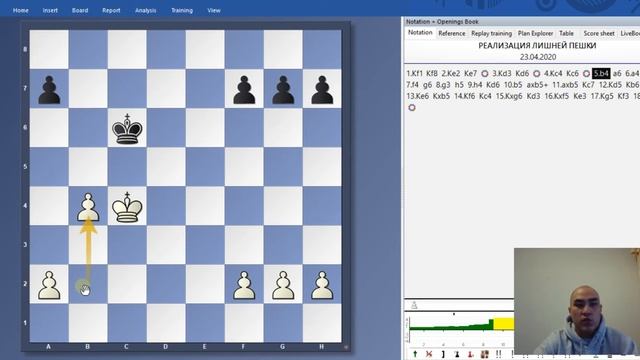The width and height of the screenshot is (640, 360).
Task: Click the black pawn annotation icon
Action: pos(457,354)
